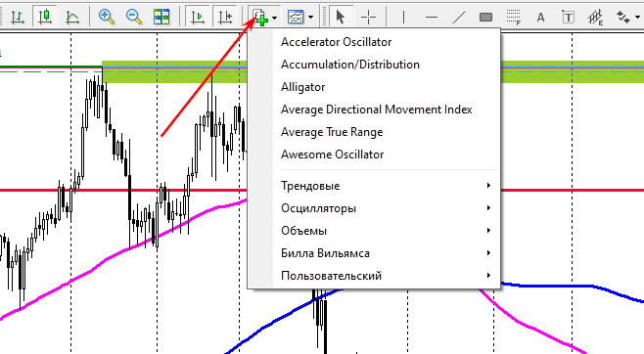
Task: Add text with the A tool
Action: (541, 17)
